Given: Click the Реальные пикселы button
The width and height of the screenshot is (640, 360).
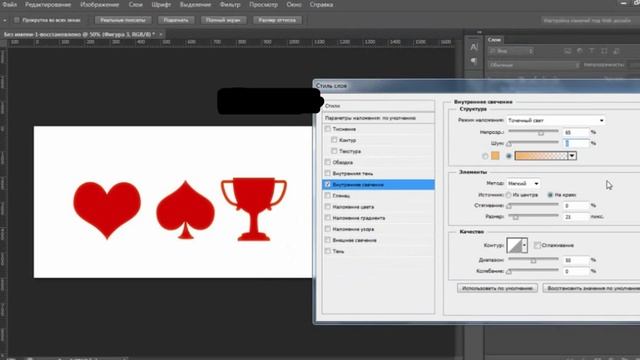Looking at the screenshot, I should (123, 20).
